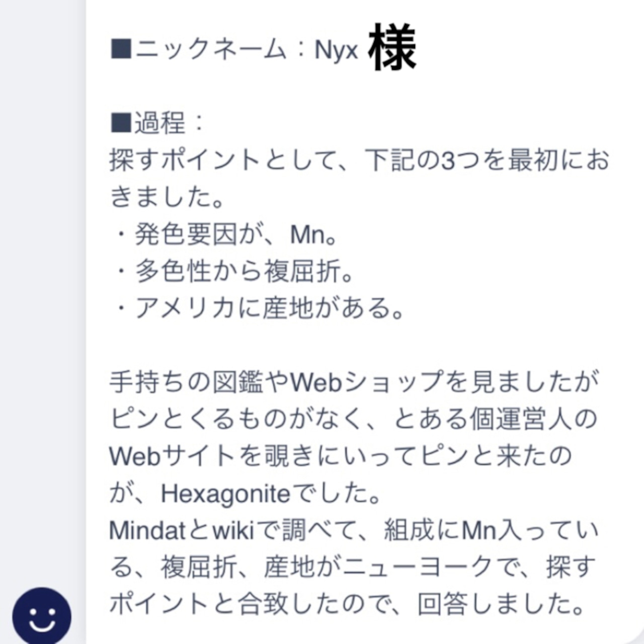The height and width of the screenshot is (644, 644).
Task: Click the final phrase 回答しました。
Action: click(501, 604)
